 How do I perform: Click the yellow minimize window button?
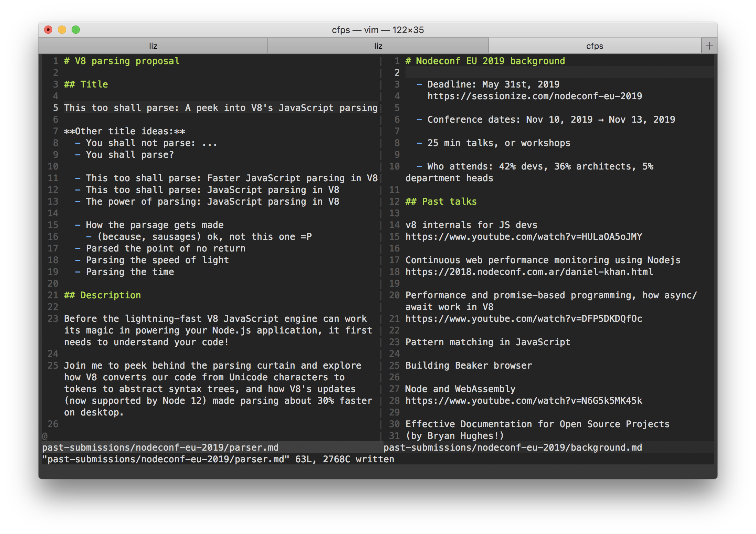pyautogui.click(x=62, y=30)
